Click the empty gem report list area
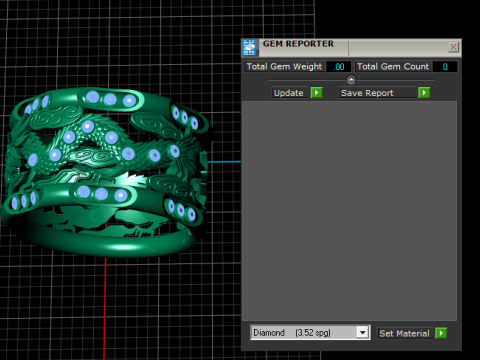This screenshot has width=480, height=360. (349, 211)
